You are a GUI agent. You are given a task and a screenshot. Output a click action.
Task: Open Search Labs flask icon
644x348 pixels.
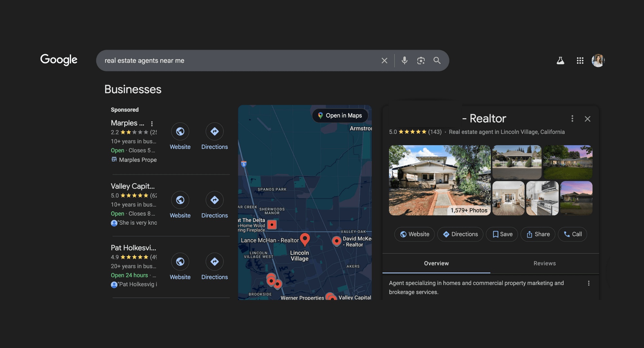point(561,61)
